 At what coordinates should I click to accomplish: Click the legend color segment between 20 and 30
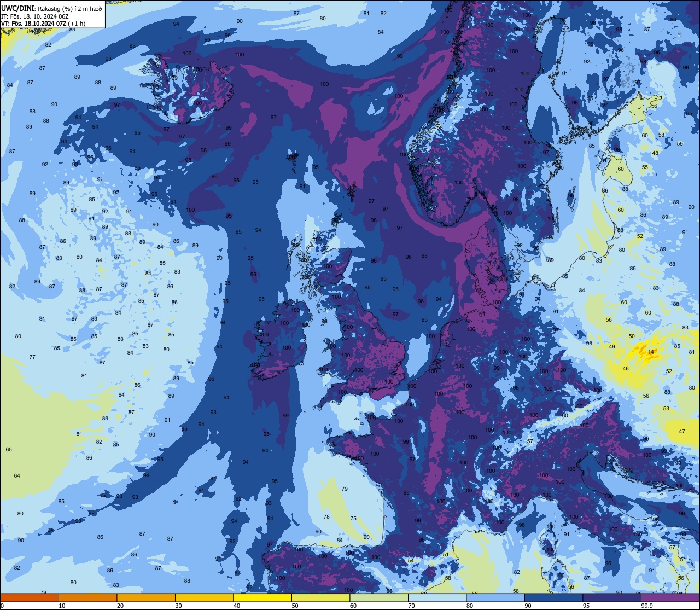click(146, 597)
